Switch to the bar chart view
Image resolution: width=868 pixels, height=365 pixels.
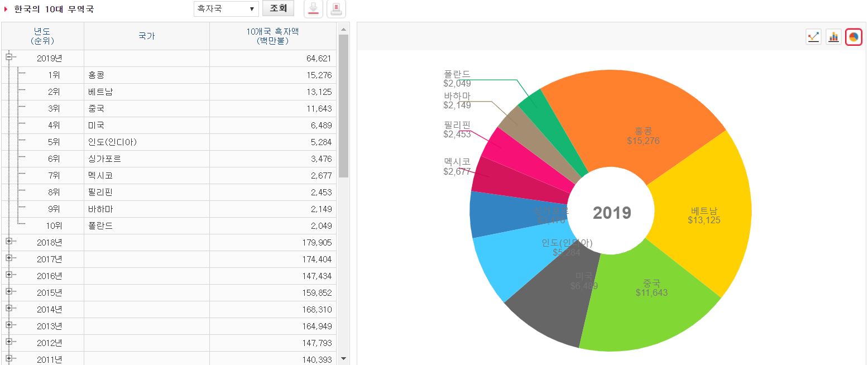point(833,37)
